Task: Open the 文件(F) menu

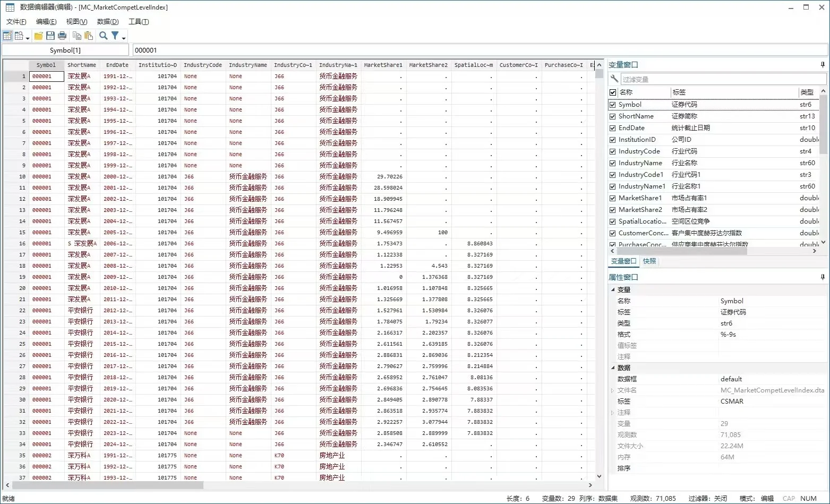Action: tap(16, 22)
